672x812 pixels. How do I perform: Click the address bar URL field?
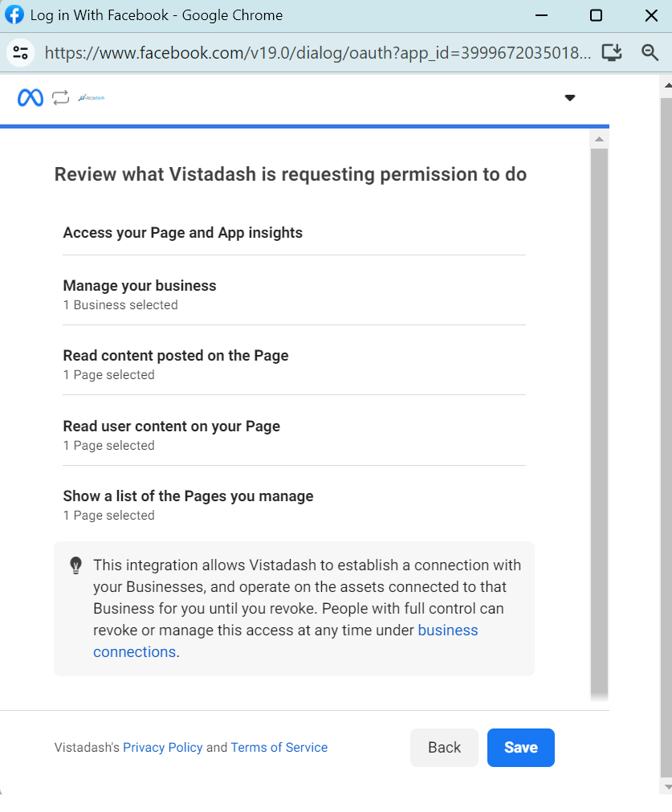[x=317, y=52]
